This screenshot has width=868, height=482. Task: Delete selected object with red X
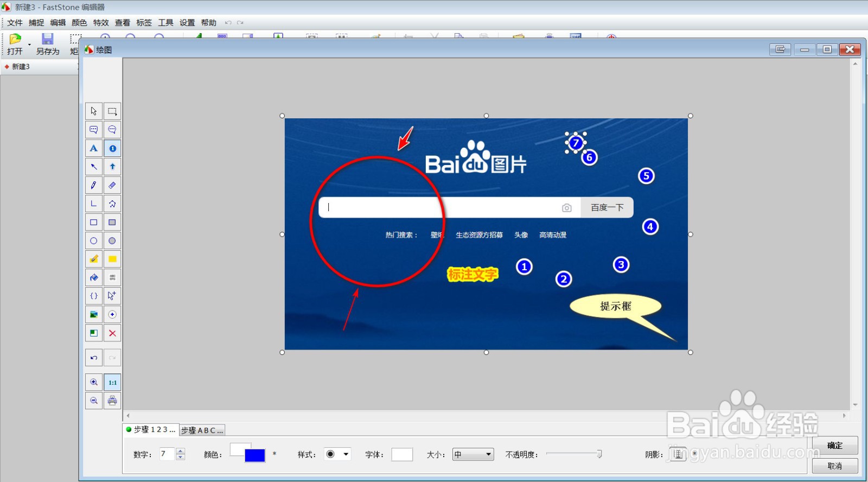coord(112,333)
